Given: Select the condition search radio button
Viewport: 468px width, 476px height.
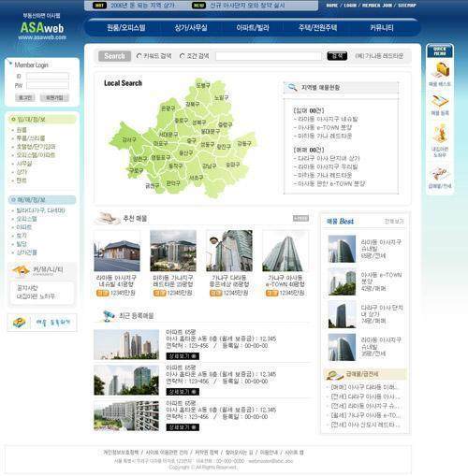Looking at the screenshot, I should (x=183, y=56).
